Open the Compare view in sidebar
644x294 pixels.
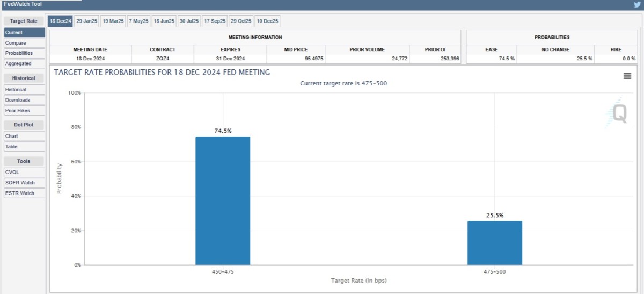[24, 43]
